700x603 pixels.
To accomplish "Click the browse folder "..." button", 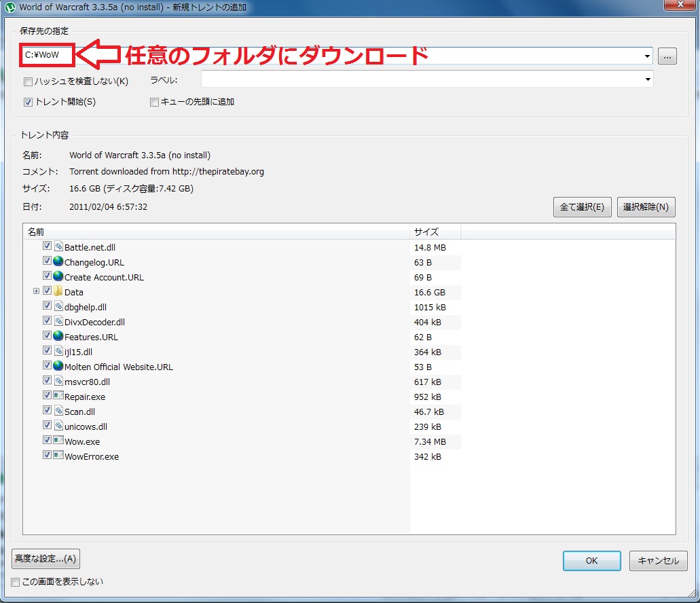I will coord(667,56).
